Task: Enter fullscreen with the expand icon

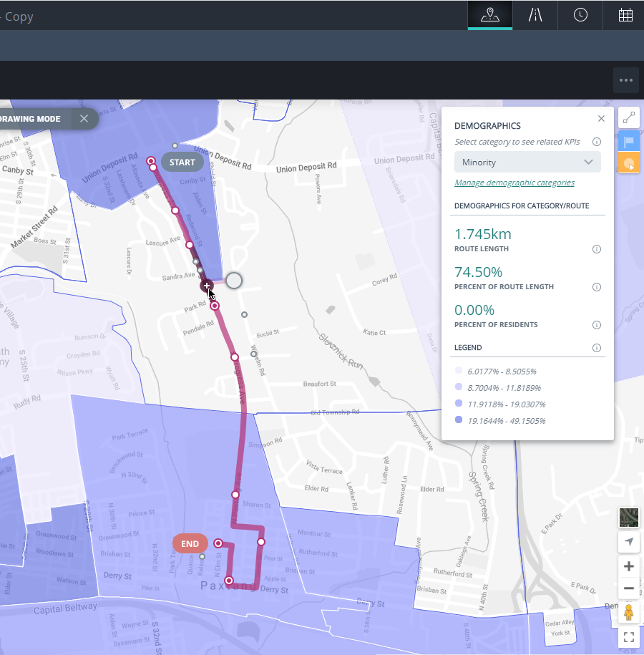Action: pyautogui.click(x=628, y=636)
